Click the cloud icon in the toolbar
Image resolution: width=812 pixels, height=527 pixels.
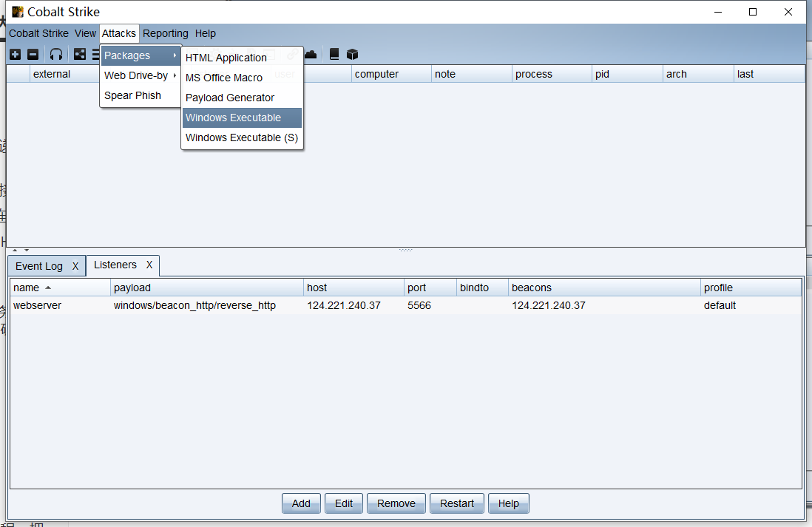(311, 55)
